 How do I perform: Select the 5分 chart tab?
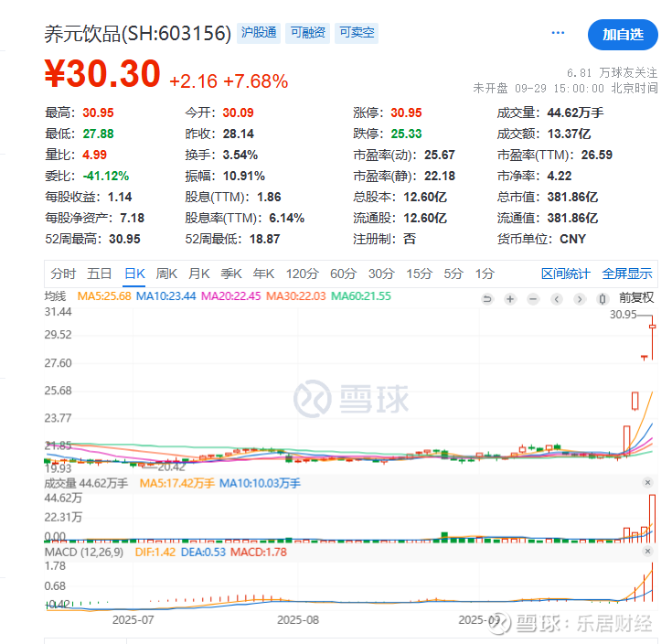pyautogui.click(x=453, y=274)
